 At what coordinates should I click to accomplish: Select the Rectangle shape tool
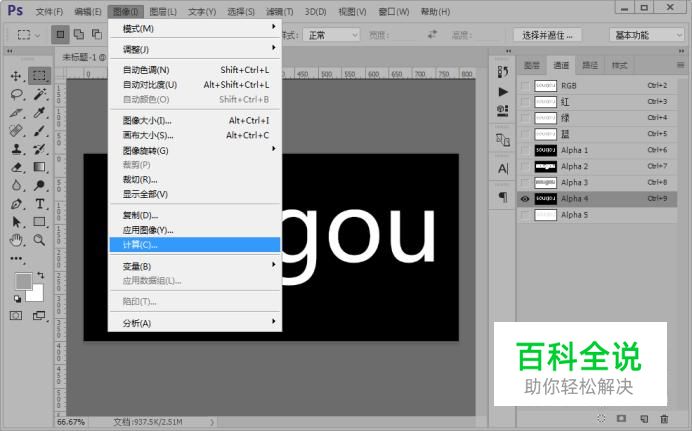[39, 221]
